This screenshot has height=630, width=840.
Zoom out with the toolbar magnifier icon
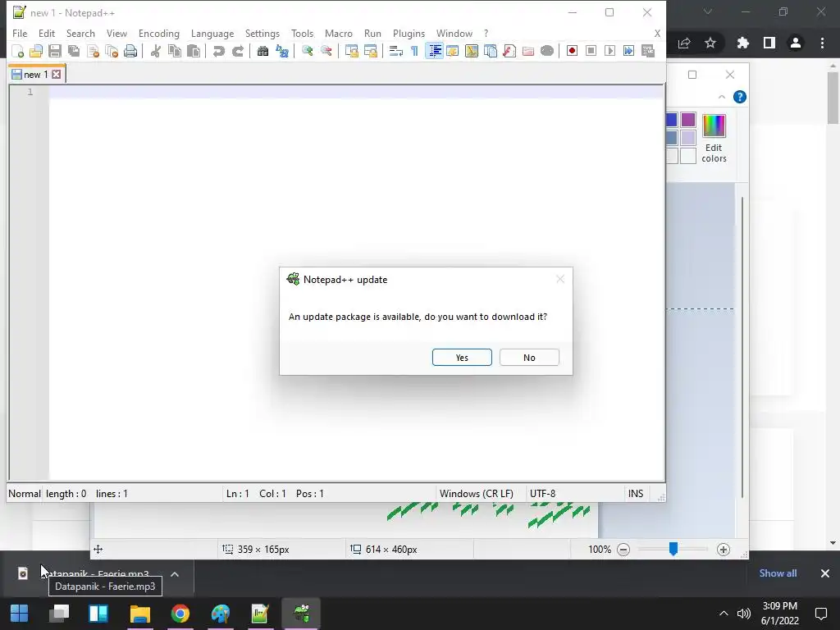pyautogui.click(x=326, y=51)
